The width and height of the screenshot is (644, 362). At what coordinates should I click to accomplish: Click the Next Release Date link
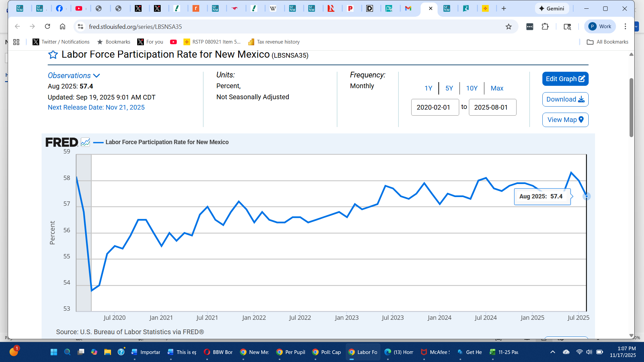pos(96,107)
